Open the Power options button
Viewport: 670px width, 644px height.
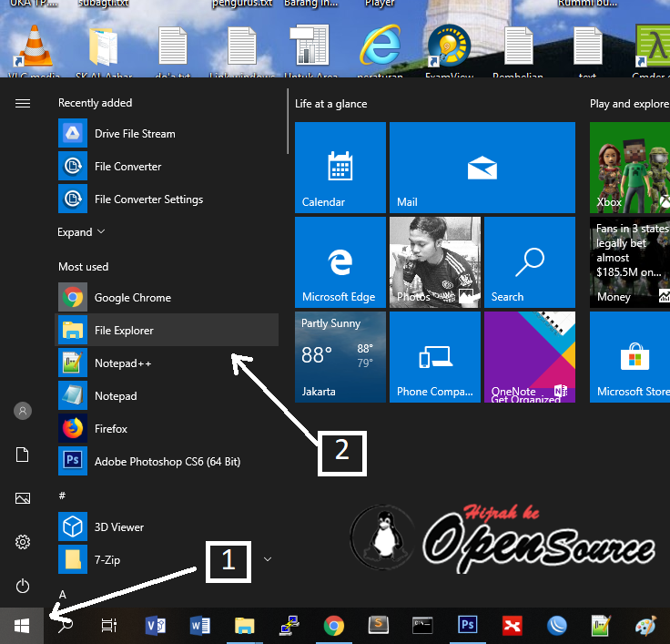[x=23, y=586]
